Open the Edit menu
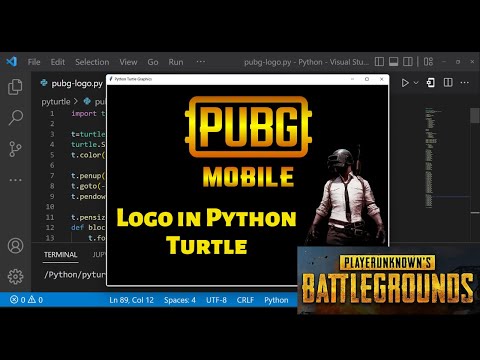 58,62
